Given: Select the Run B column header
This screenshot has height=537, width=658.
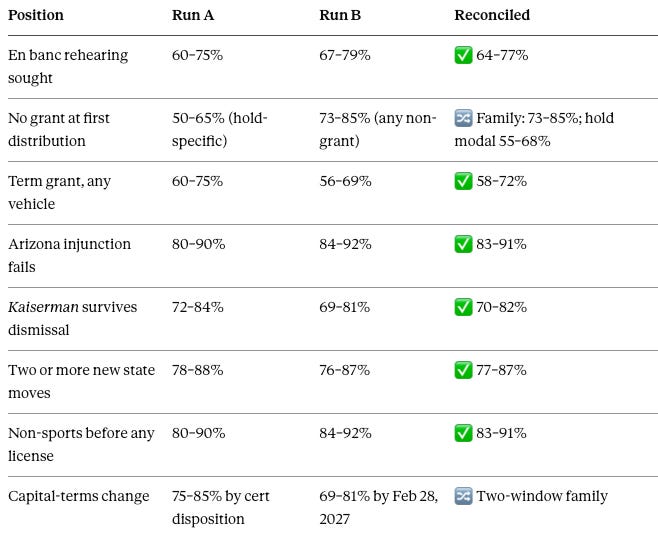Looking at the screenshot, I should 340,15.
